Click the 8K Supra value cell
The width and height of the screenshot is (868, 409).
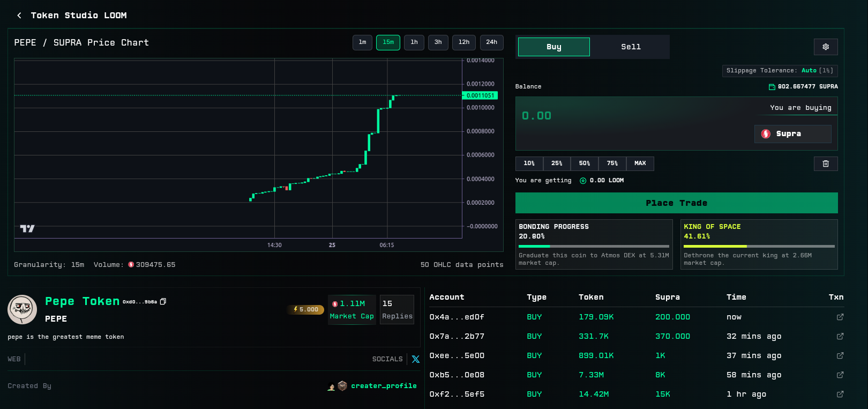(x=660, y=375)
